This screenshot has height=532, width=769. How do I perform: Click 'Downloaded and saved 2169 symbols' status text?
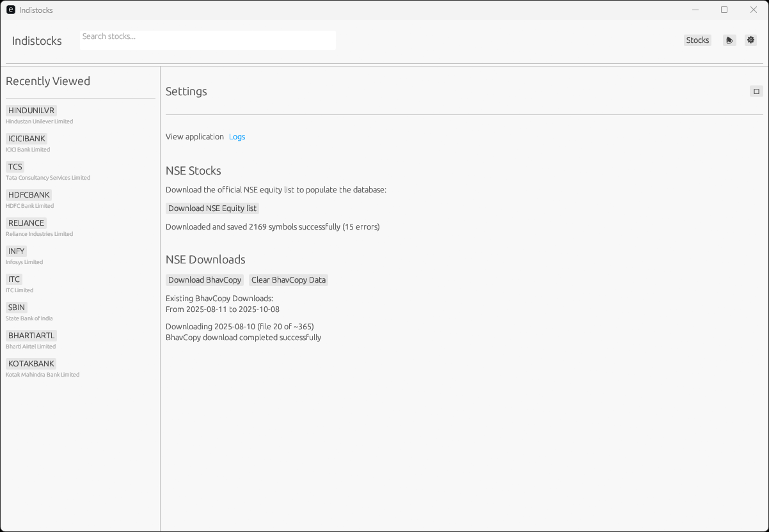(273, 227)
